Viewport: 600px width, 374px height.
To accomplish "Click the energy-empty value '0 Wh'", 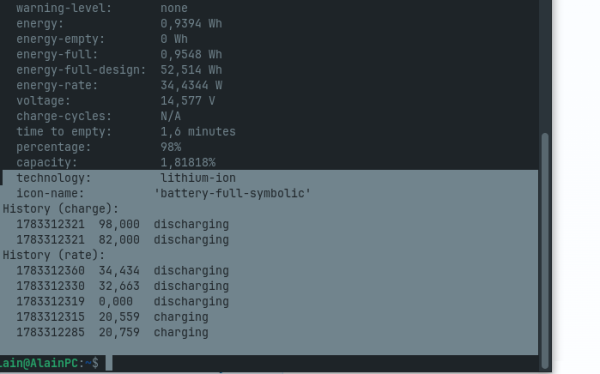I will [x=174, y=39].
